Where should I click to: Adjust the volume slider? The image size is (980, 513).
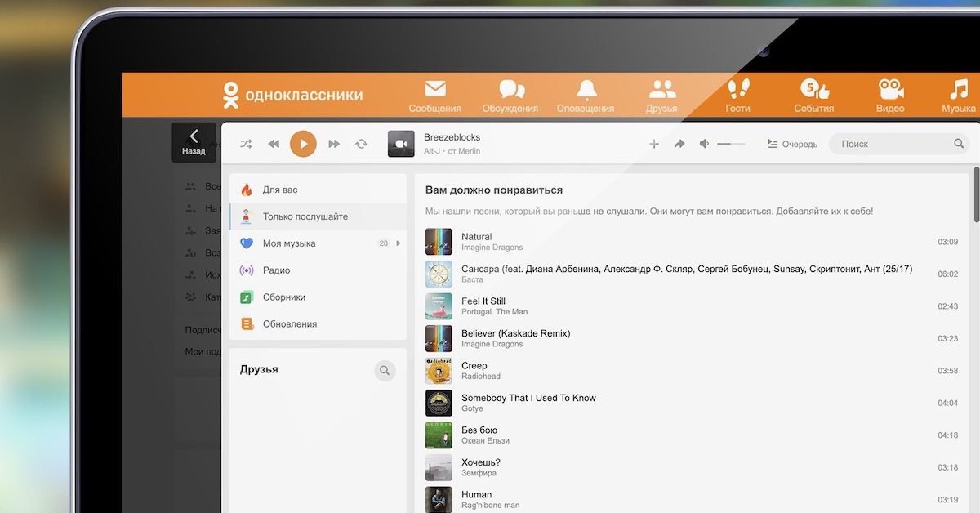pos(731,144)
